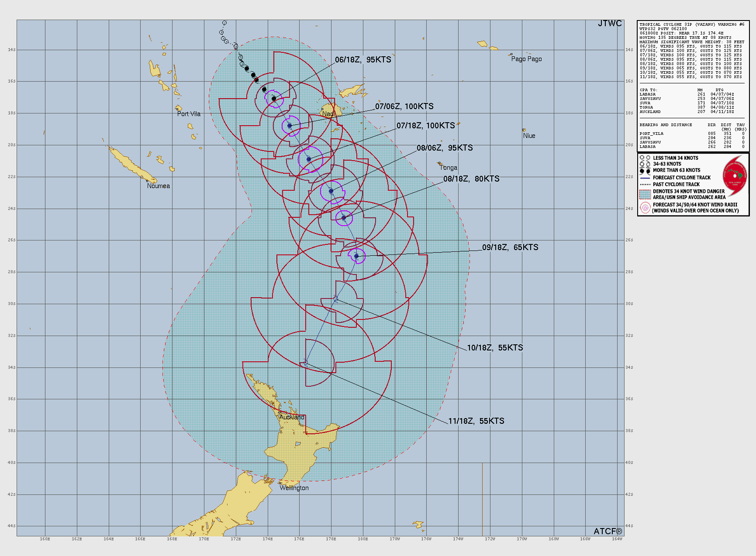Screen dimensions: 756x556
Task: Click the forecast cyclone track line symbol
Action: [645, 178]
